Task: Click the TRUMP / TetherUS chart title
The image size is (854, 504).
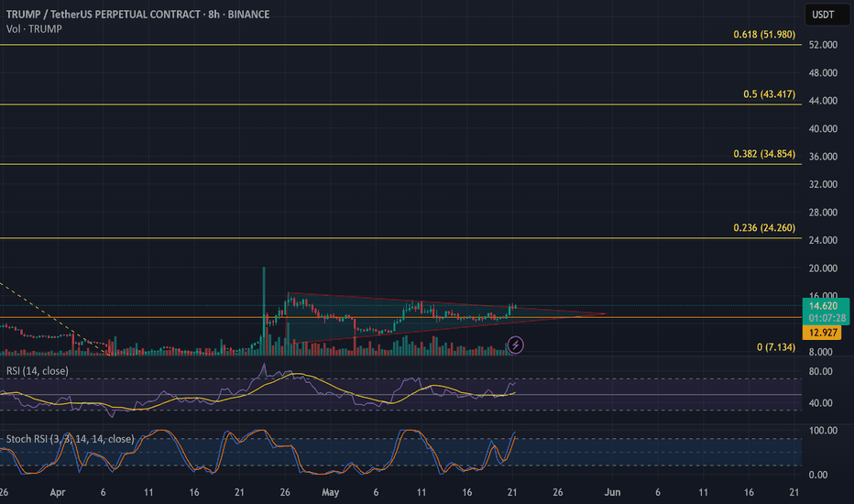Action: pyautogui.click(x=137, y=14)
